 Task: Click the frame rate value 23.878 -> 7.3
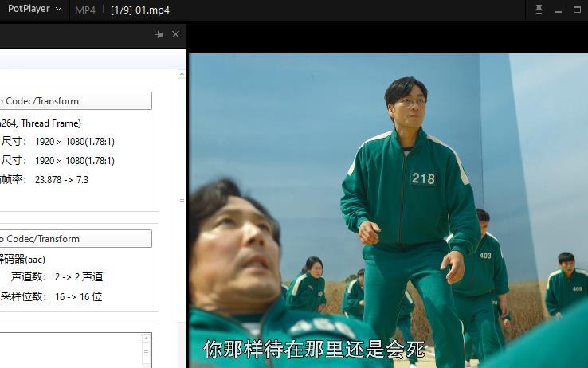(x=62, y=180)
